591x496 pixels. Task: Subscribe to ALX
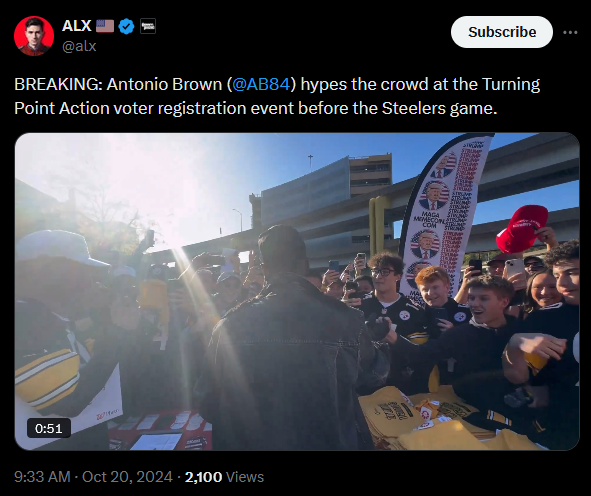click(502, 32)
